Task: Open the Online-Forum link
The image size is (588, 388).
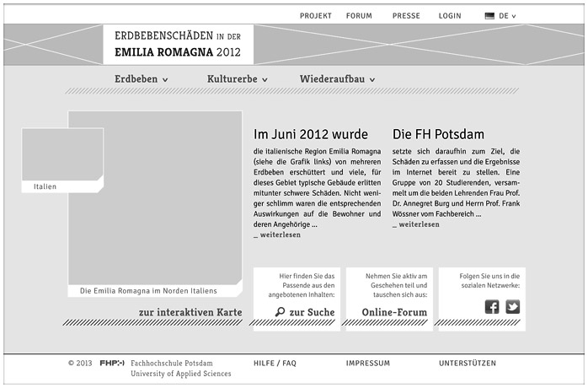Action: point(394,312)
